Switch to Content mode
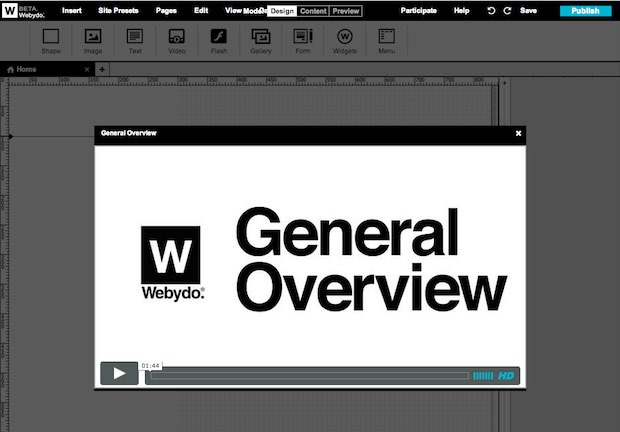Screen dimensions: 620x432 click(313, 11)
